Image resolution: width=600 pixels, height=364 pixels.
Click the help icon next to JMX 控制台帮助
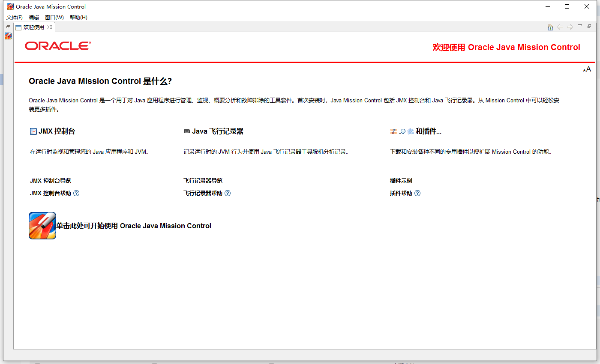76,193
